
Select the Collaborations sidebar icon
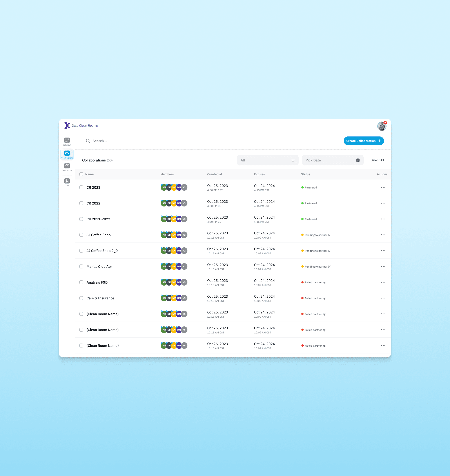coord(67,154)
